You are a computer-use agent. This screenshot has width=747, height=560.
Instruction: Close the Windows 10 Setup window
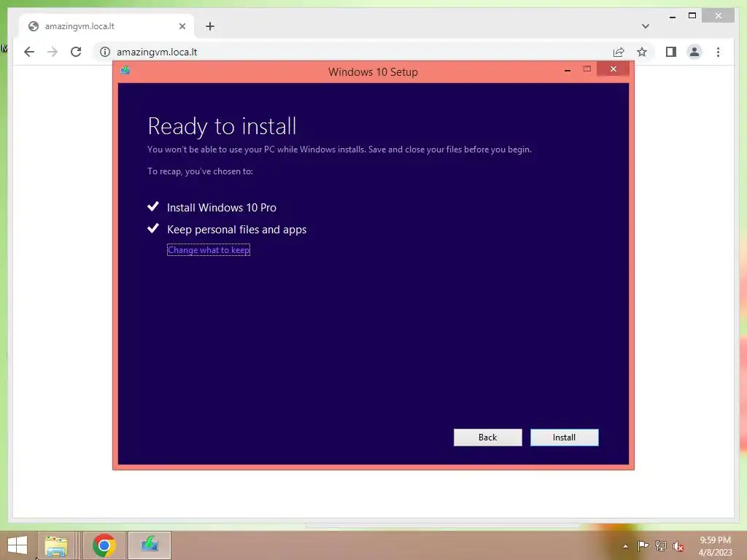click(613, 69)
